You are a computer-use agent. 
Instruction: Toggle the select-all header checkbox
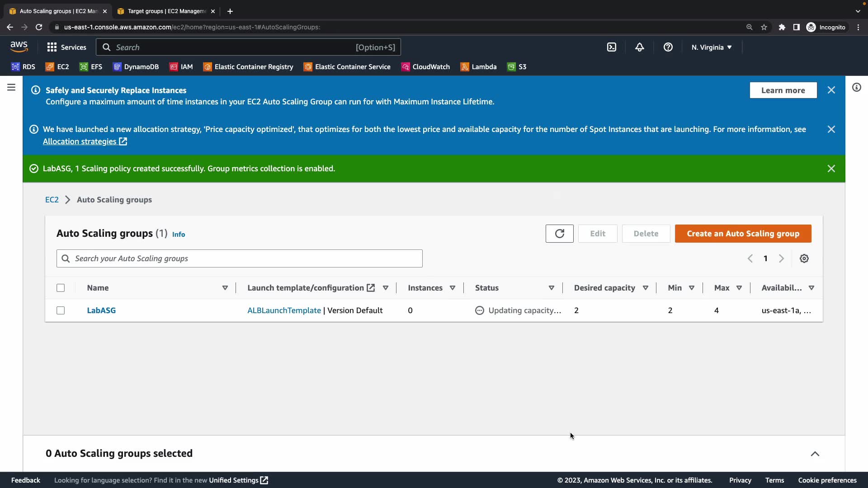click(x=61, y=288)
